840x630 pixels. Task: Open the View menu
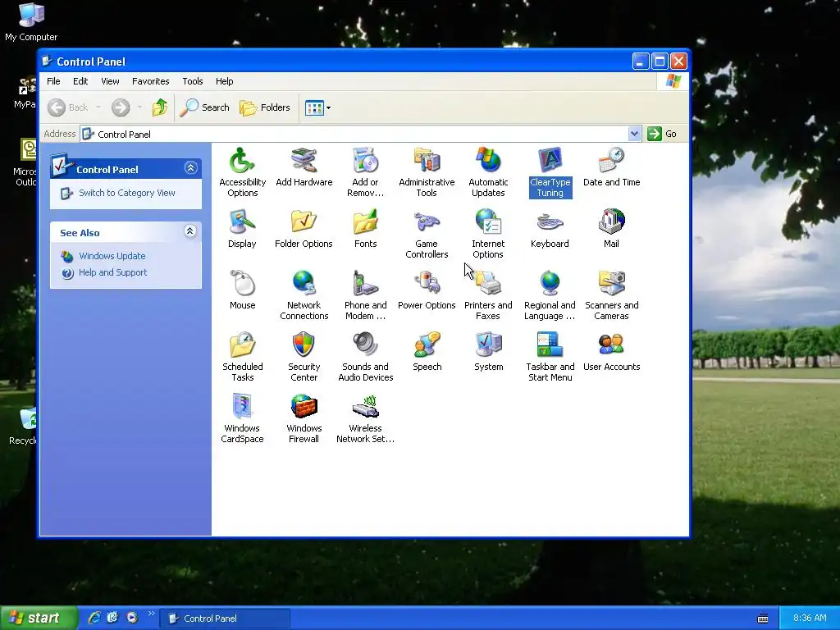(x=110, y=81)
